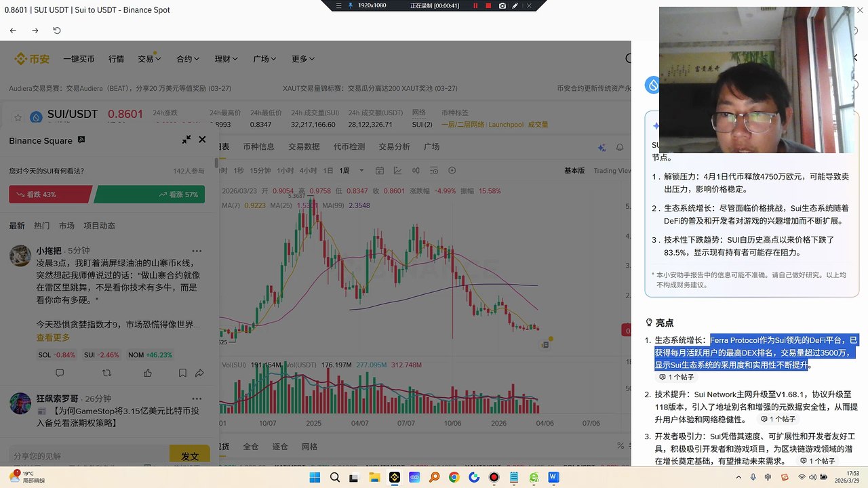Repost the 小拖把 post
Image resolution: width=868 pixels, height=488 pixels.
(106, 373)
